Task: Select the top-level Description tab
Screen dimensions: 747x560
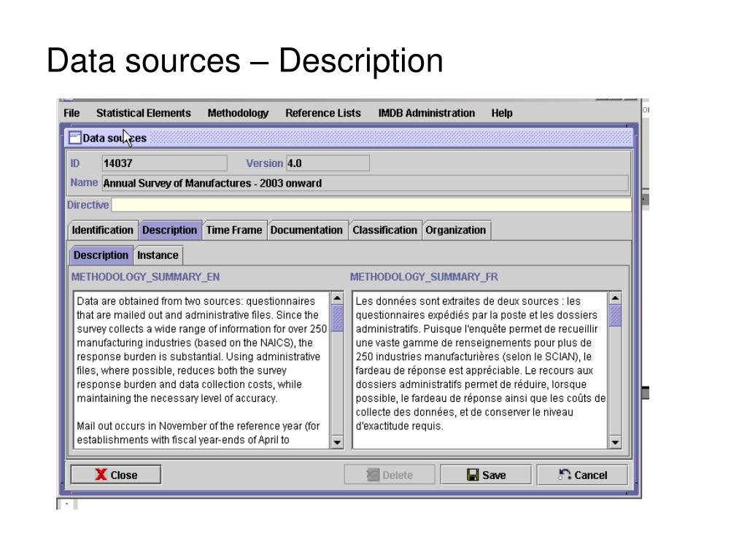Action: [169, 230]
